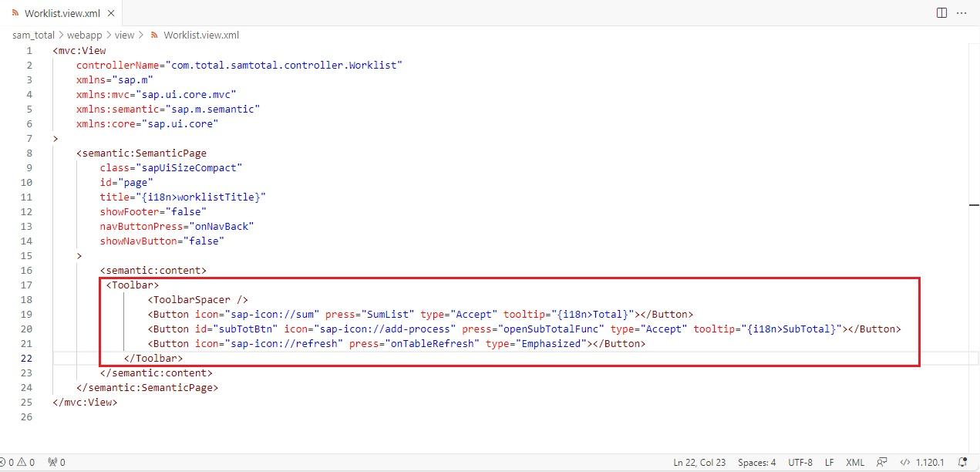The height and width of the screenshot is (472, 980).
Task: Change the XML language mode
Action: pyautogui.click(x=855, y=463)
